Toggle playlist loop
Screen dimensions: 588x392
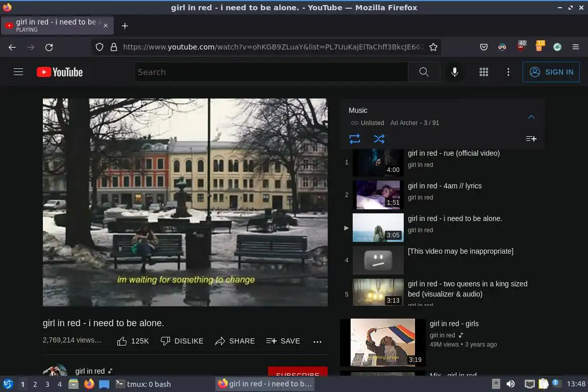354,139
